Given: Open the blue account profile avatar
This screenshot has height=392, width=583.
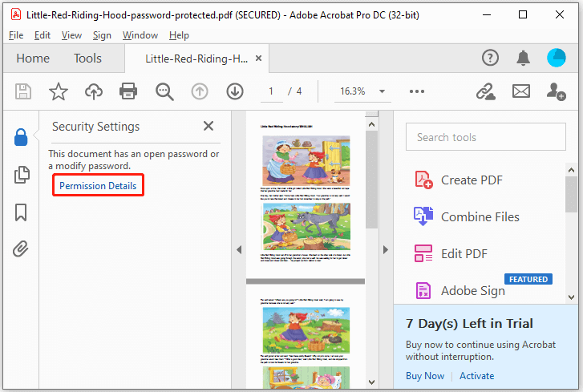Looking at the screenshot, I should coord(557,58).
